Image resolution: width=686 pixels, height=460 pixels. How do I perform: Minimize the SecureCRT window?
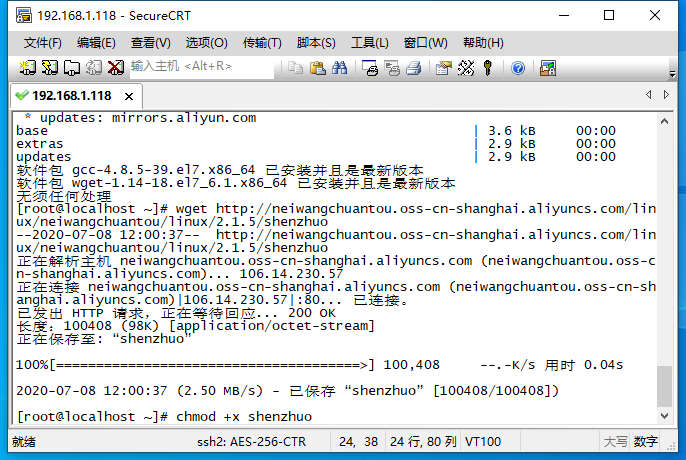pyautogui.click(x=564, y=15)
